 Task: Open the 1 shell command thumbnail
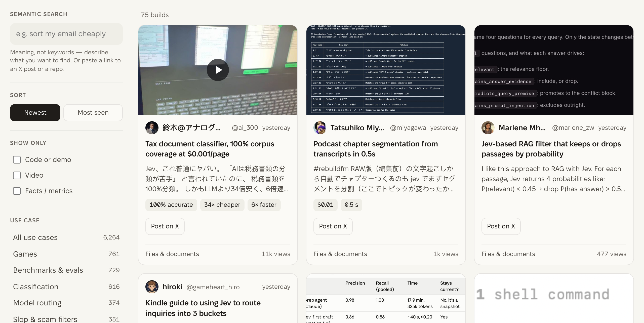pos(554,298)
